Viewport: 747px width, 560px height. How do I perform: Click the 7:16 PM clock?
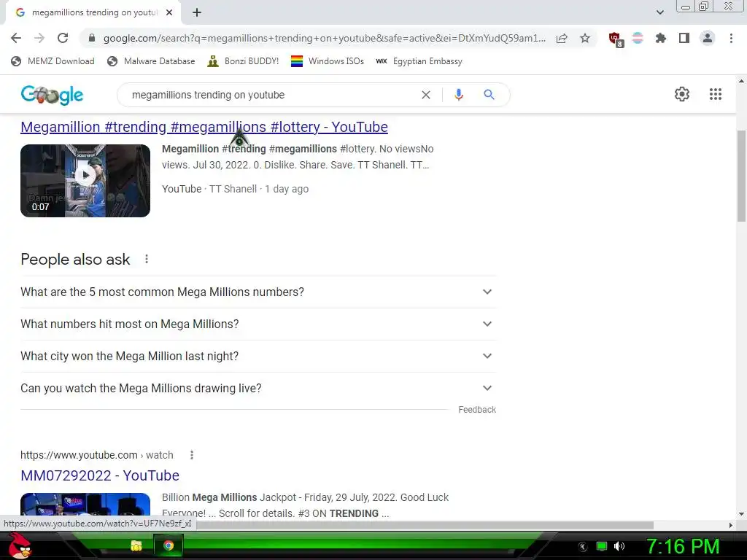tap(682, 546)
